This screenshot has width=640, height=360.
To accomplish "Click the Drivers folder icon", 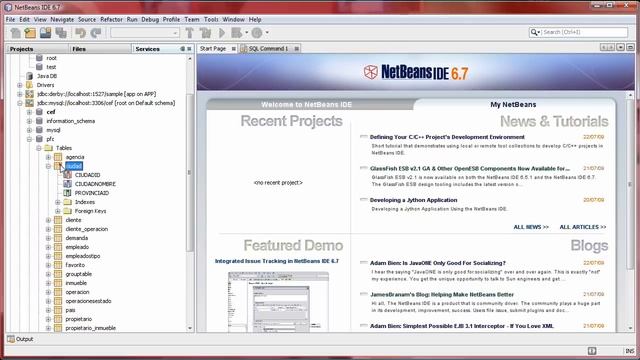I will click(x=29, y=85).
